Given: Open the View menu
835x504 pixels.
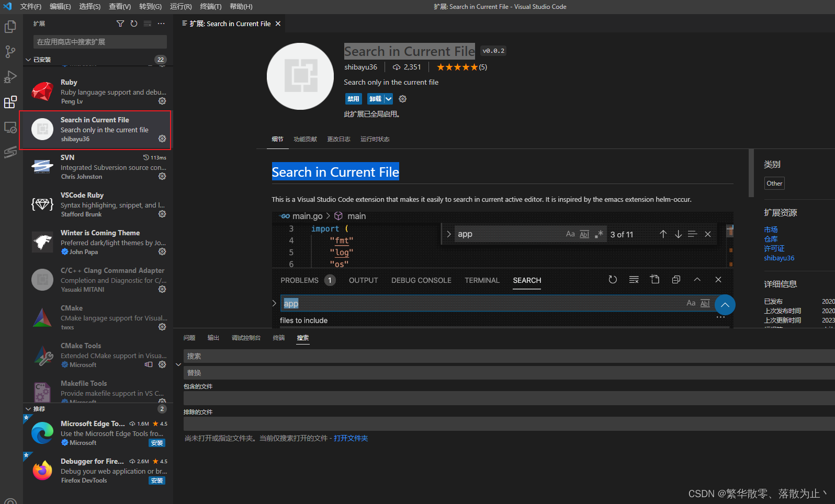Looking at the screenshot, I should pyautogui.click(x=120, y=6).
